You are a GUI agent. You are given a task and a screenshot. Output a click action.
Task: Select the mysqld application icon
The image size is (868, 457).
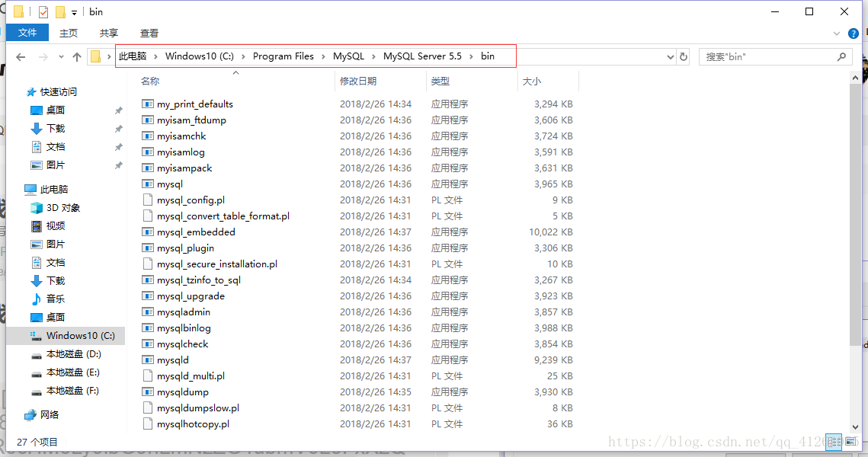click(x=147, y=360)
